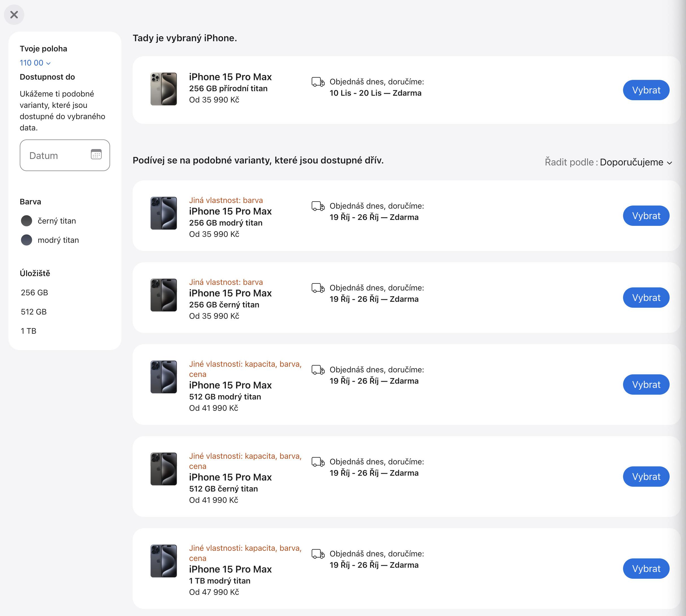Viewport: 686px width, 616px height.
Task: Click Vybrat for 512 GB modrý titan
Action: (x=646, y=385)
